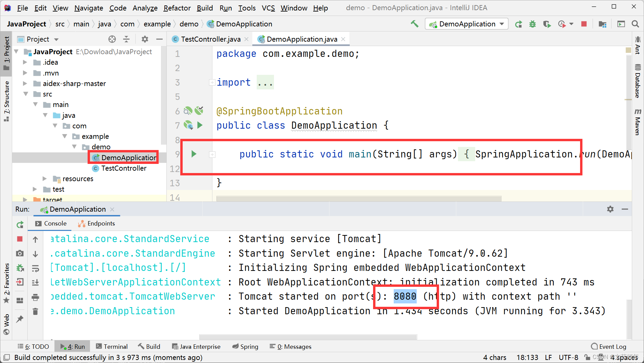Open run configuration dropdown DemoApplication
This screenshot has width=644, height=363.
click(466, 24)
